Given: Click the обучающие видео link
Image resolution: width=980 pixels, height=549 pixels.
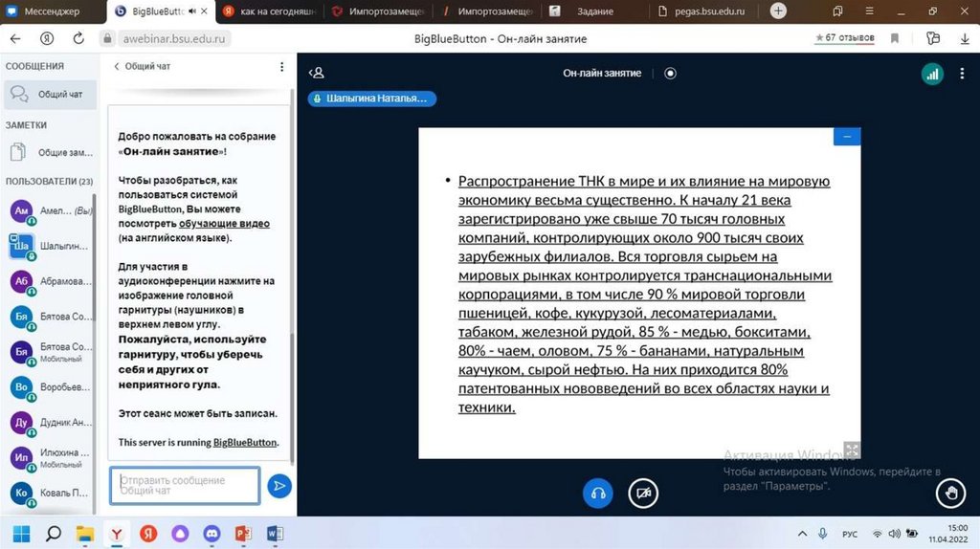Looking at the screenshot, I should pyautogui.click(x=224, y=224).
